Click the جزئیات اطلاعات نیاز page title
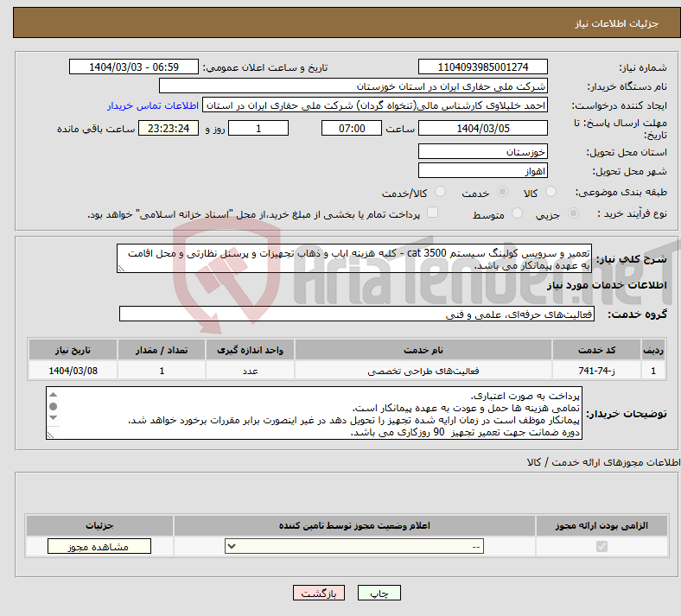Image resolution: width=681 pixels, height=616 pixels. pyautogui.click(x=617, y=23)
